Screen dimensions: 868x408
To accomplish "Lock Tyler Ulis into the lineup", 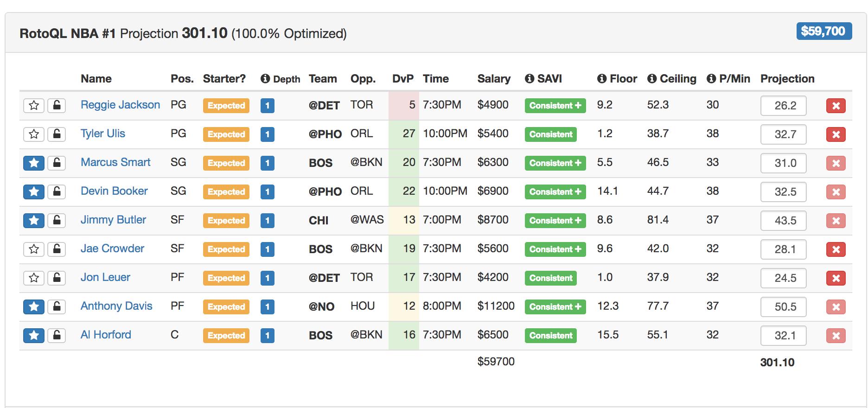I will click(57, 134).
